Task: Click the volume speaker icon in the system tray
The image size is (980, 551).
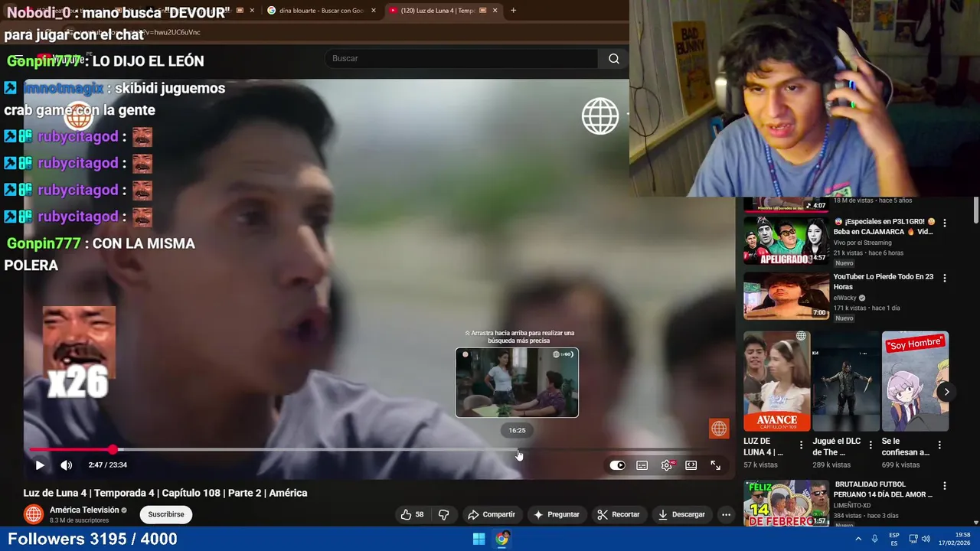Action: pyautogui.click(x=925, y=539)
